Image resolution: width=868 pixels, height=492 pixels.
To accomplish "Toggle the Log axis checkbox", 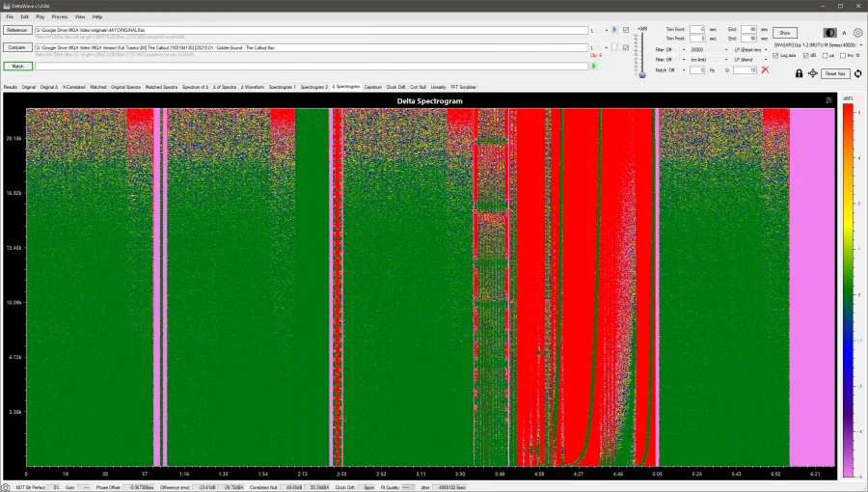I will (777, 55).
